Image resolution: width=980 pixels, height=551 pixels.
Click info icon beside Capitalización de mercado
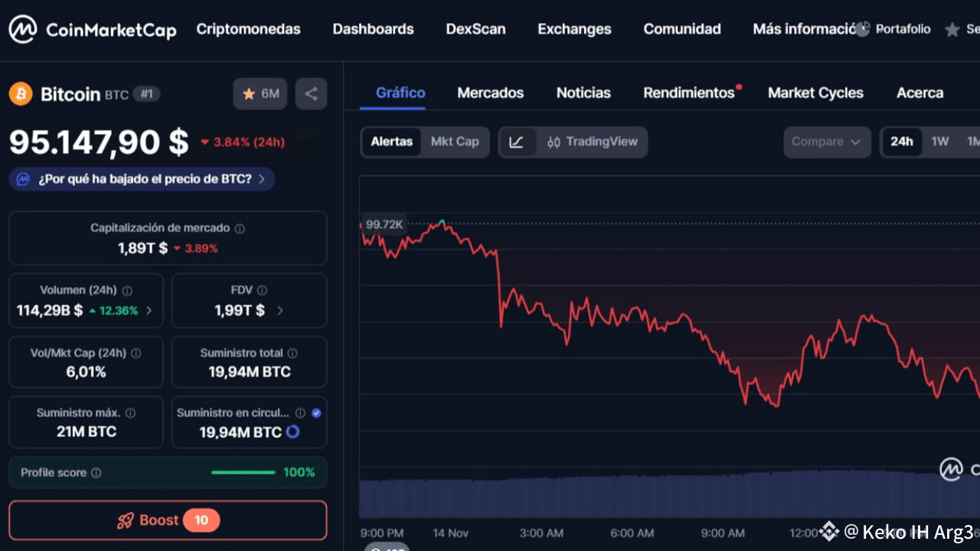point(240,228)
